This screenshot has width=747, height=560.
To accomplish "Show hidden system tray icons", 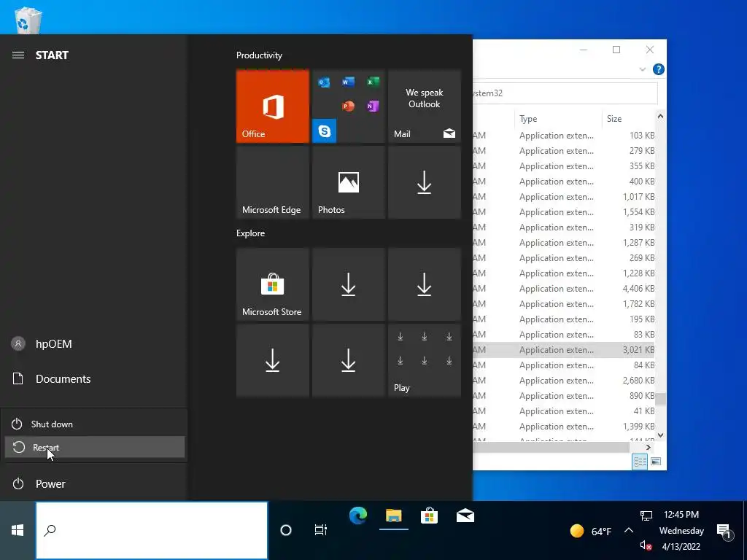I will click(x=629, y=530).
